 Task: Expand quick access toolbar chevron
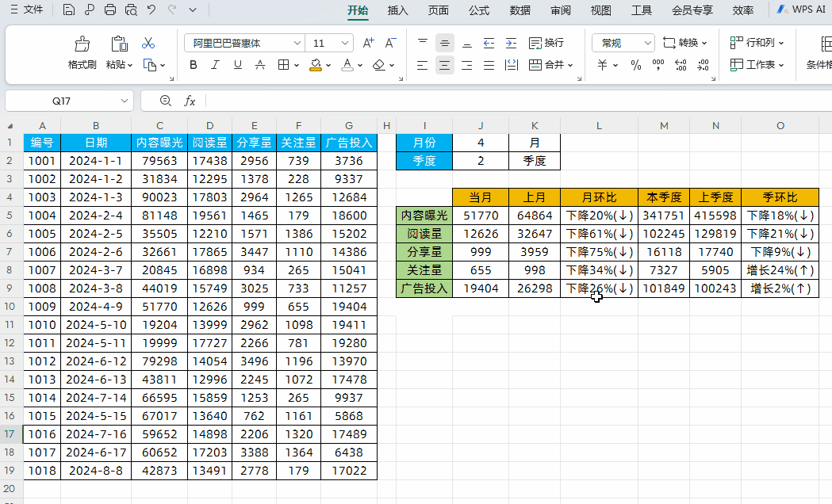[x=193, y=10]
